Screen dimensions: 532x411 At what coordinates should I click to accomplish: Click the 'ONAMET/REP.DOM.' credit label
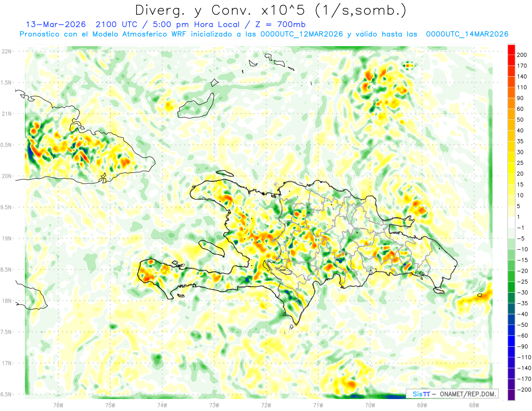click(x=467, y=394)
